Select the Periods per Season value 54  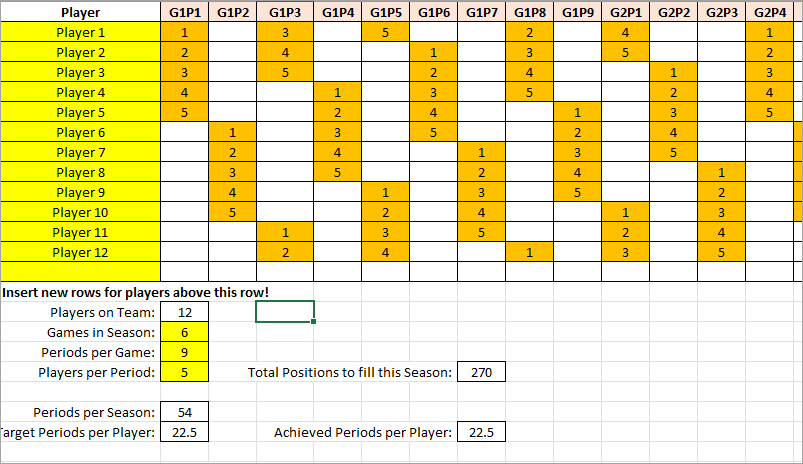click(184, 412)
